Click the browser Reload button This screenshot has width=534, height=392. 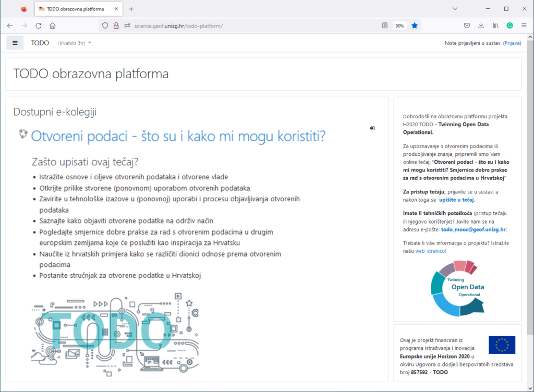pyautogui.click(x=38, y=26)
